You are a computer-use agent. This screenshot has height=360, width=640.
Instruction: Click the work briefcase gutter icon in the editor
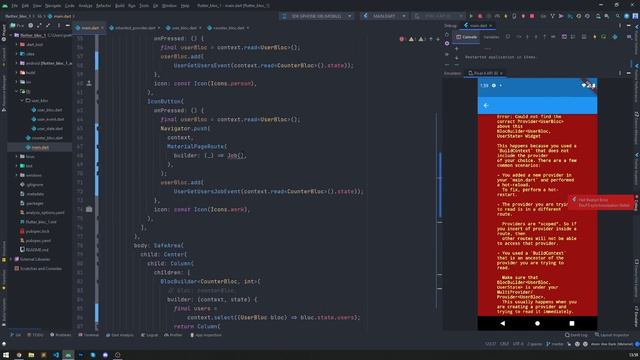coord(89,209)
